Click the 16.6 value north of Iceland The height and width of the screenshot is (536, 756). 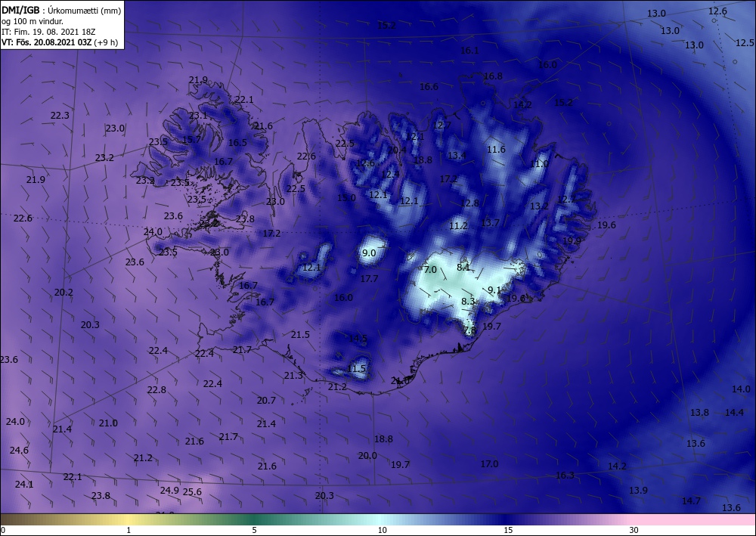pos(429,87)
